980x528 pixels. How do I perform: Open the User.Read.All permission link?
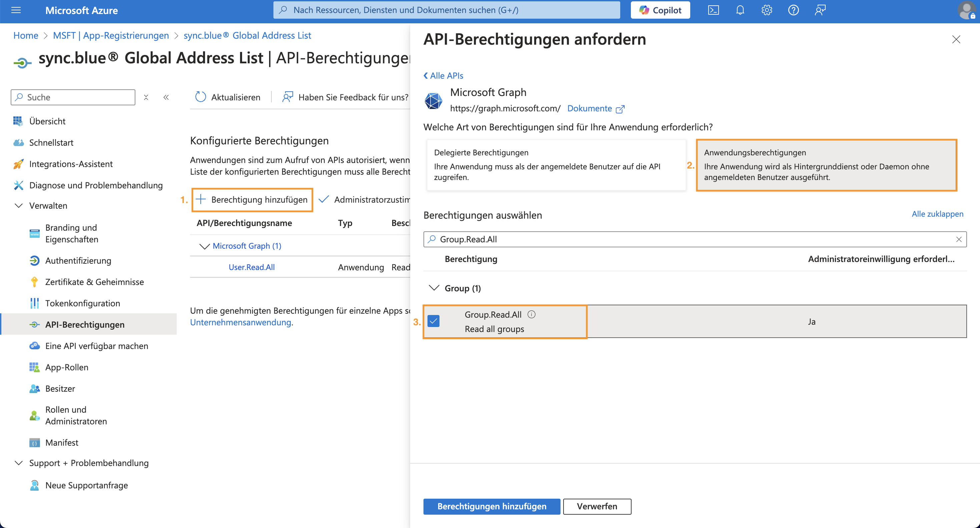(x=251, y=267)
